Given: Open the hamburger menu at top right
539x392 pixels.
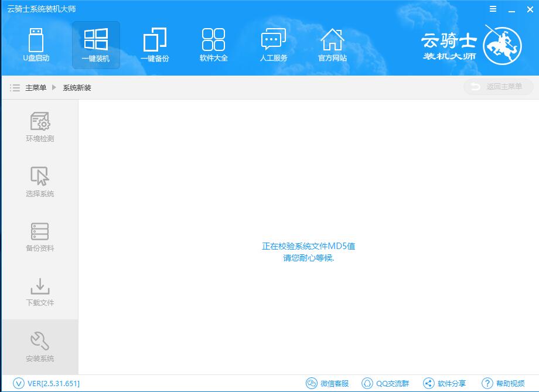Looking at the screenshot, I should pyautogui.click(x=493, y=9).
